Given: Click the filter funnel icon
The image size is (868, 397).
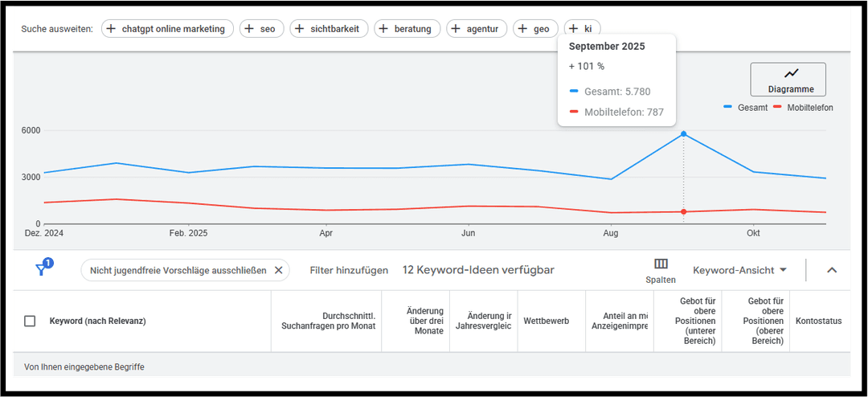Looking at the screenshot, I should [x=42, y=270].
